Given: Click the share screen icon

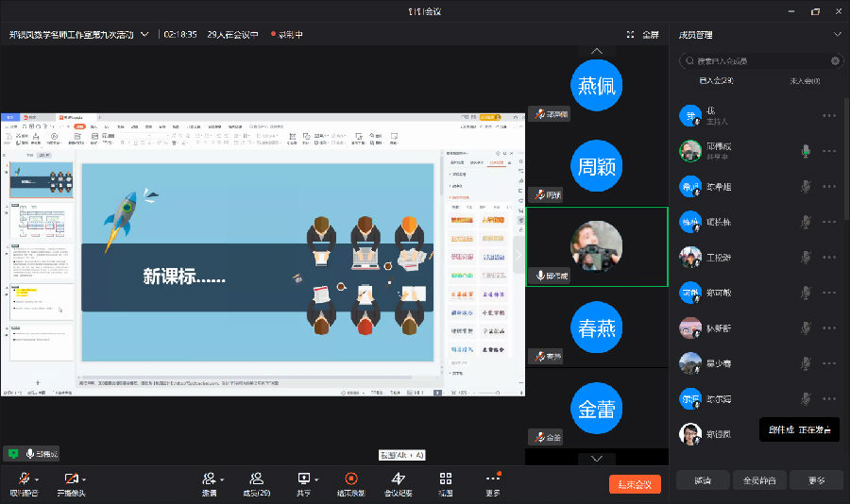Looking at the screenshot, I should point(303,479).
